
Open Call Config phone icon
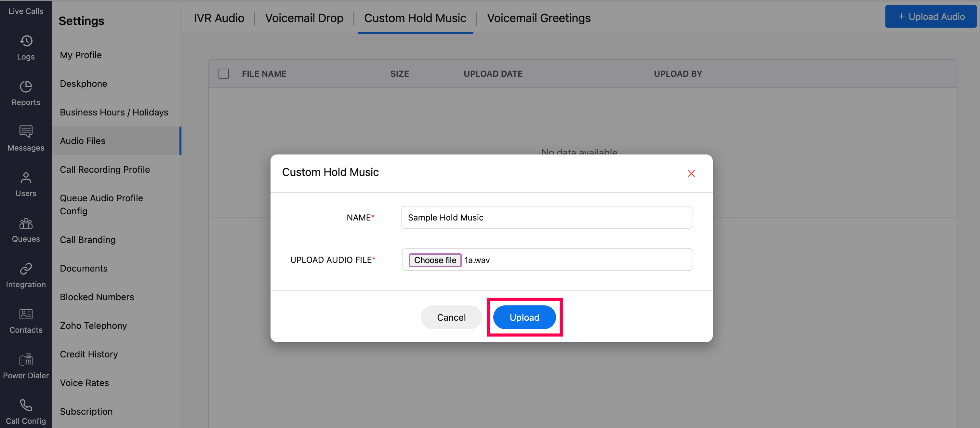[x=26, y=405]
